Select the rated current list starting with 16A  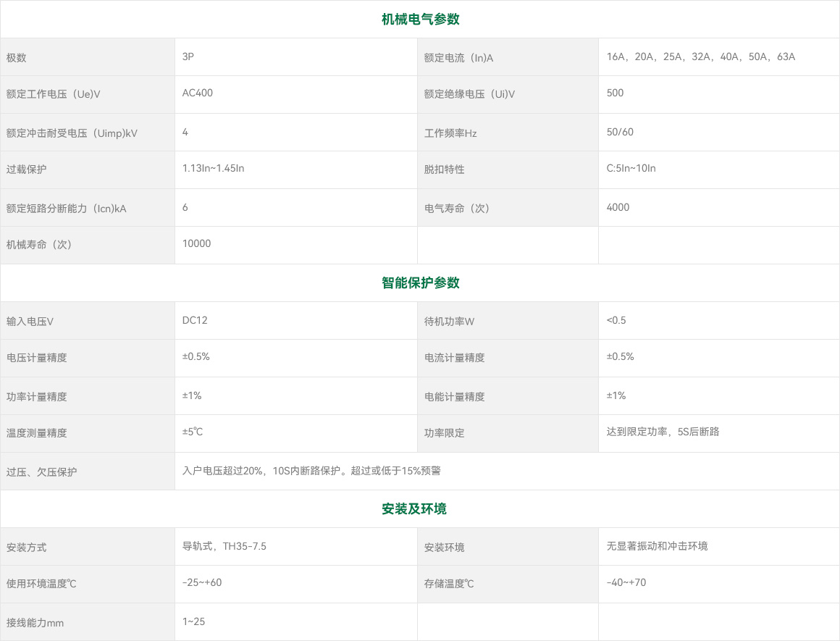700,56
